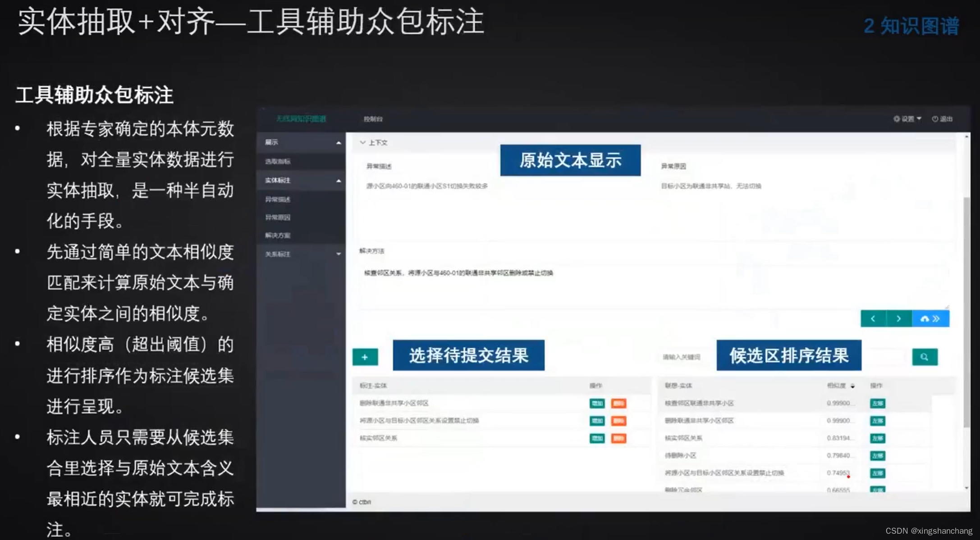Collapse the 展示 sidebar section

coord(339,143)
